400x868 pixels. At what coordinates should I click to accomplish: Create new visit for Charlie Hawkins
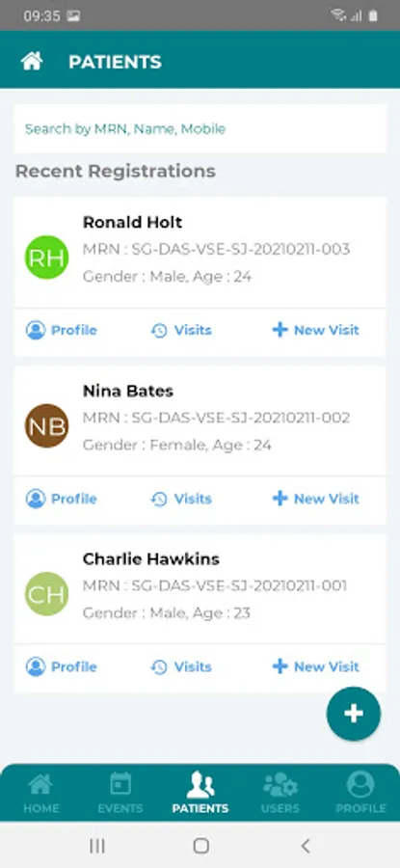tap(316, 667)
